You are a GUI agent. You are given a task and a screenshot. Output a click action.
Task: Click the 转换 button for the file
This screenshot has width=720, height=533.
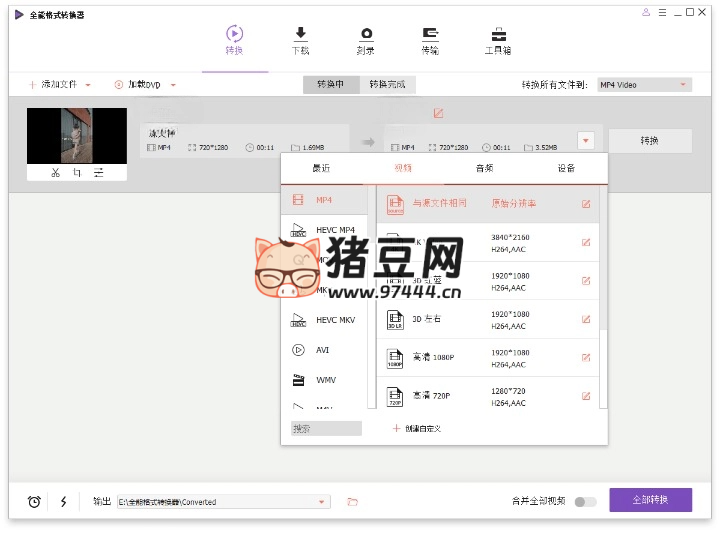click(x=650, y=140)
